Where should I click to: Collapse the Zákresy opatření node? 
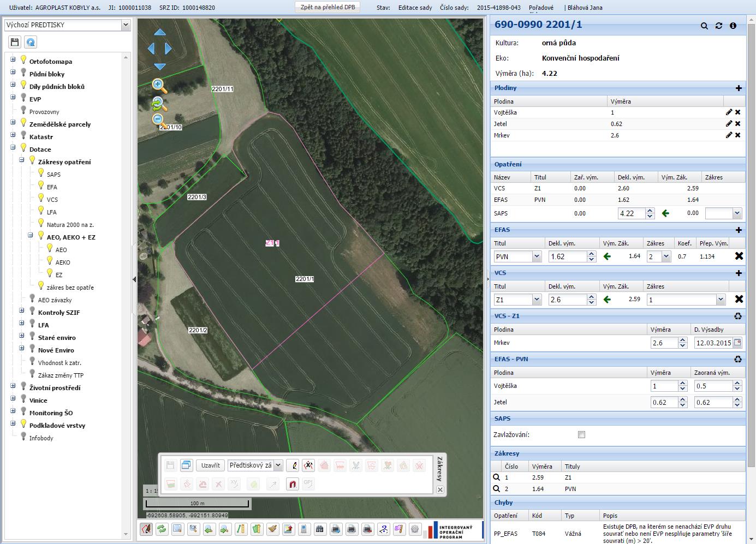pos(22,160)
